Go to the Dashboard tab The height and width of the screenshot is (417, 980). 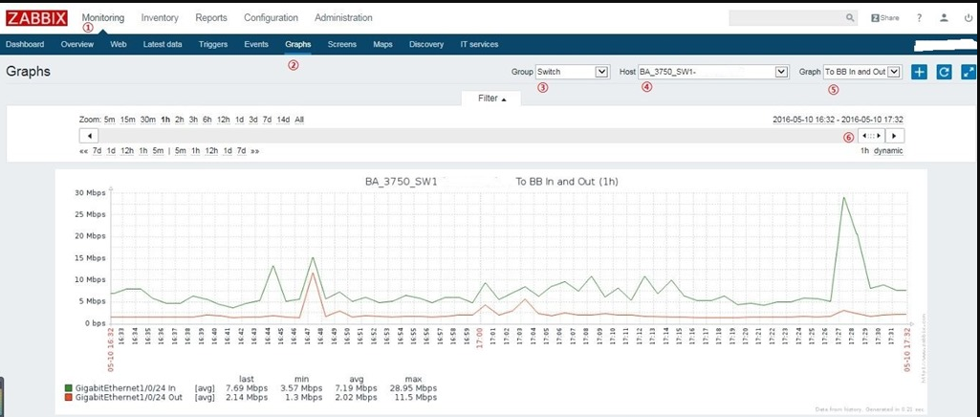point(24,44)
